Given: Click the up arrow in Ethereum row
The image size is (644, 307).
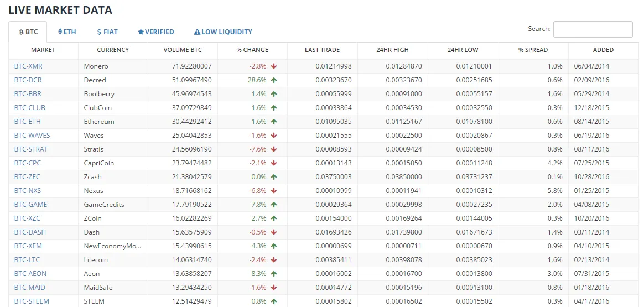Looking at the screenshot, I should coord(274,122).
